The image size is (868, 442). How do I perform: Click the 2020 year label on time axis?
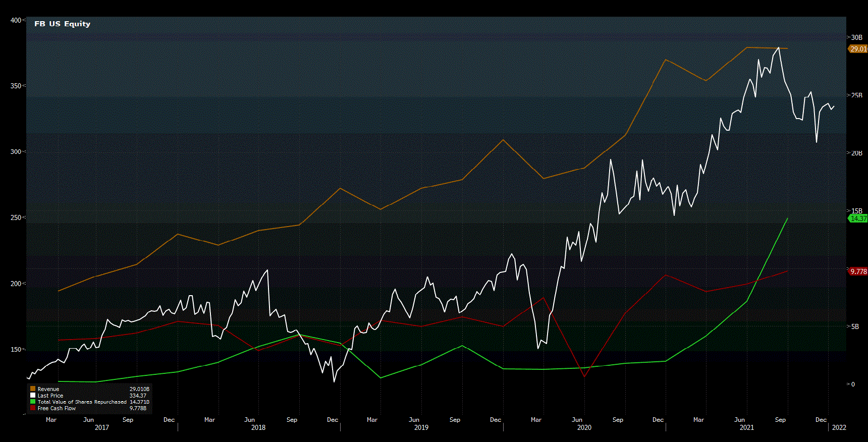pyautogui.click(x=584, y=427)
